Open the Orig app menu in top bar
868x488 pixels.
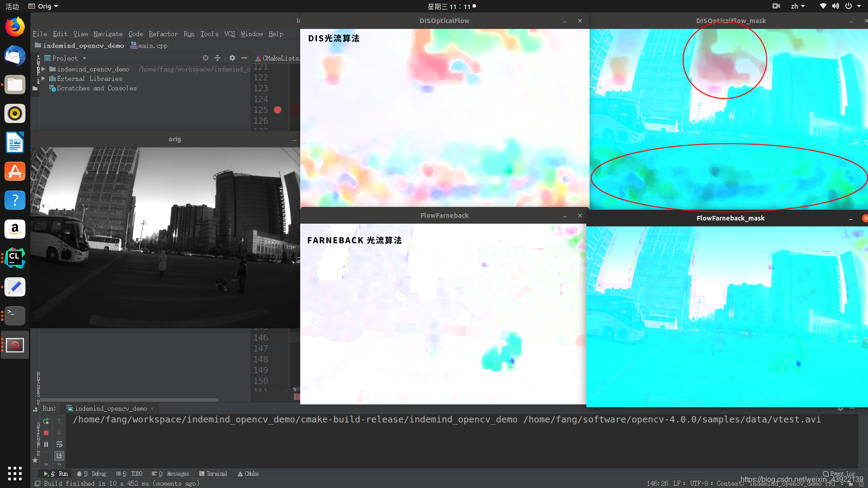(x=43, y=6)
